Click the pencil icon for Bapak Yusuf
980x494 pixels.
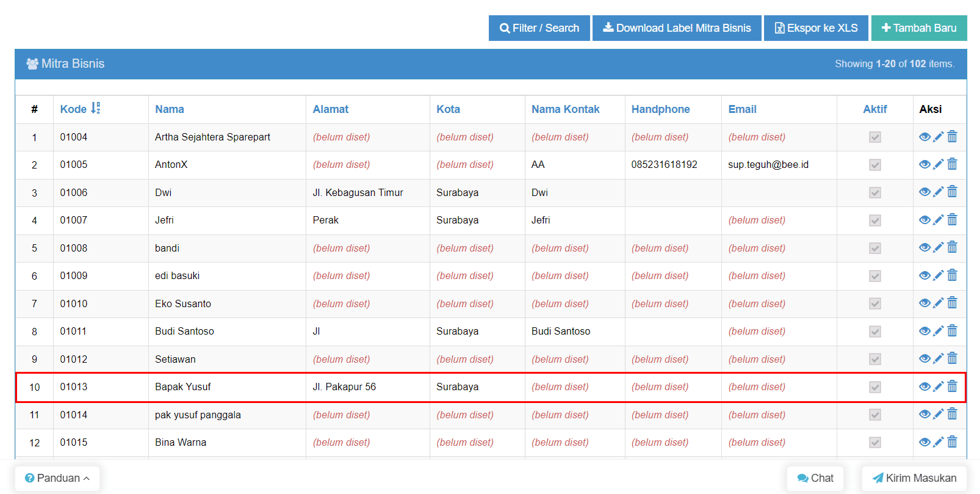tap(939, 387)
